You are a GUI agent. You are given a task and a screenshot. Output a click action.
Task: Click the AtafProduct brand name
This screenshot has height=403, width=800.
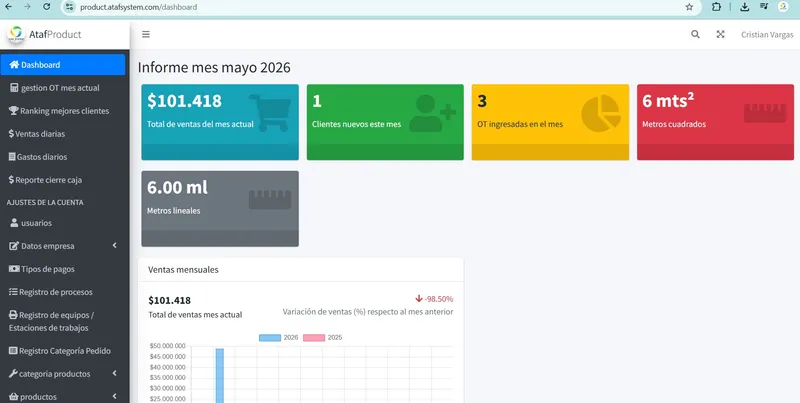pos(55,34)
